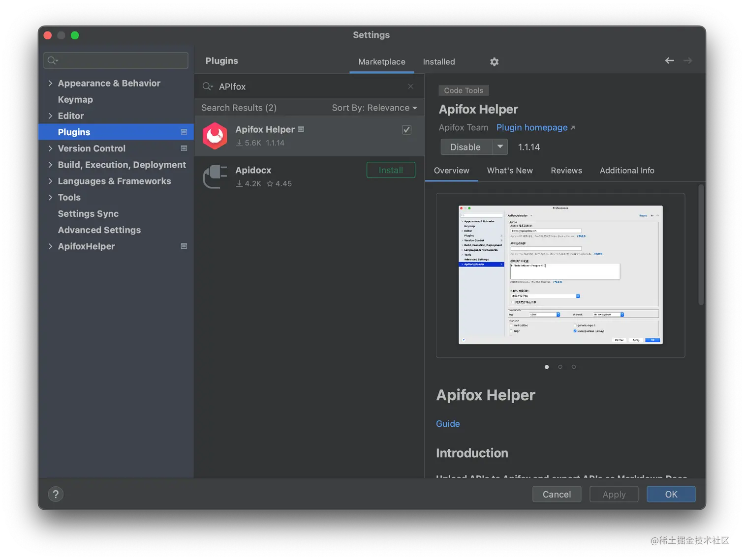Open the Guide link

pos(448,424)
